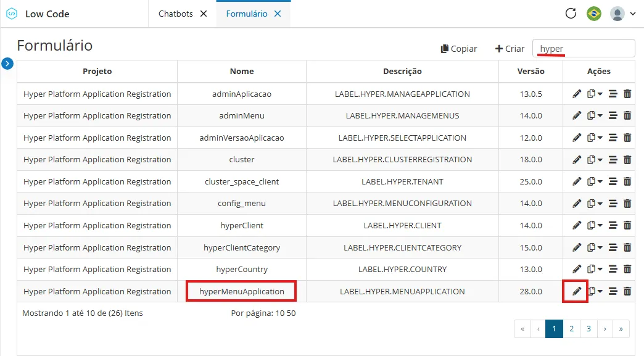
Task: Expand the left sidebar panel
Action: tap(7, 64)
